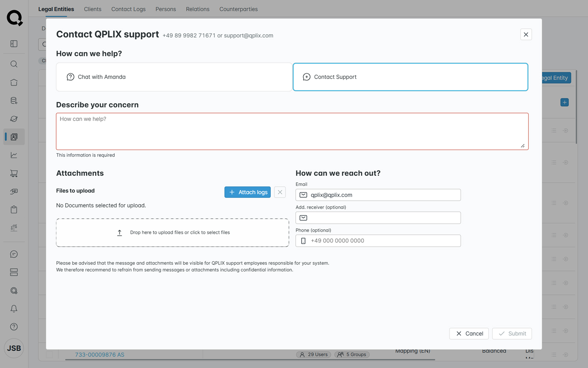Open the 733-00009876 AS entity link

point(100,354)
